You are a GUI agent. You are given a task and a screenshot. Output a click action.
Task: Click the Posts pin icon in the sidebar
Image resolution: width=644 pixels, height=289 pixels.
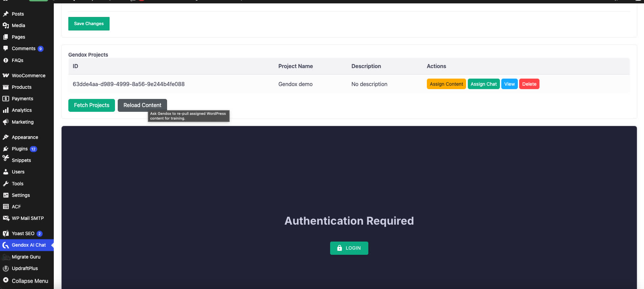[x=6, y=14]
